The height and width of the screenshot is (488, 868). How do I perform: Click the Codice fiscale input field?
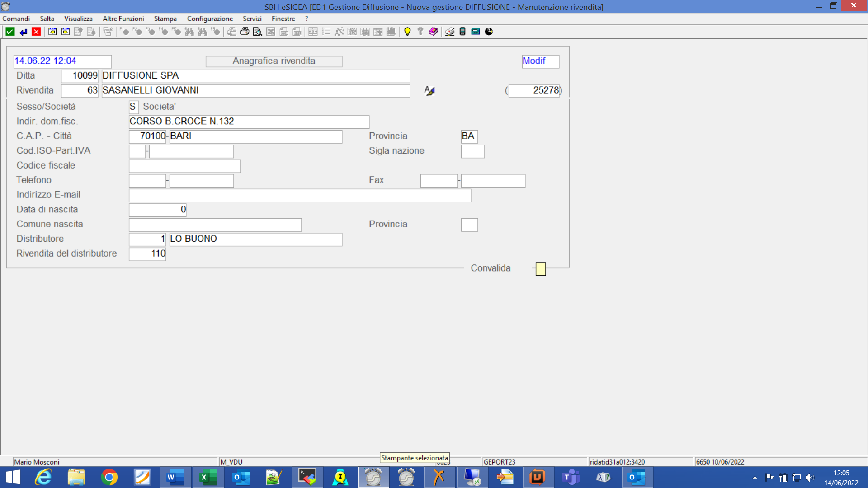184,166
